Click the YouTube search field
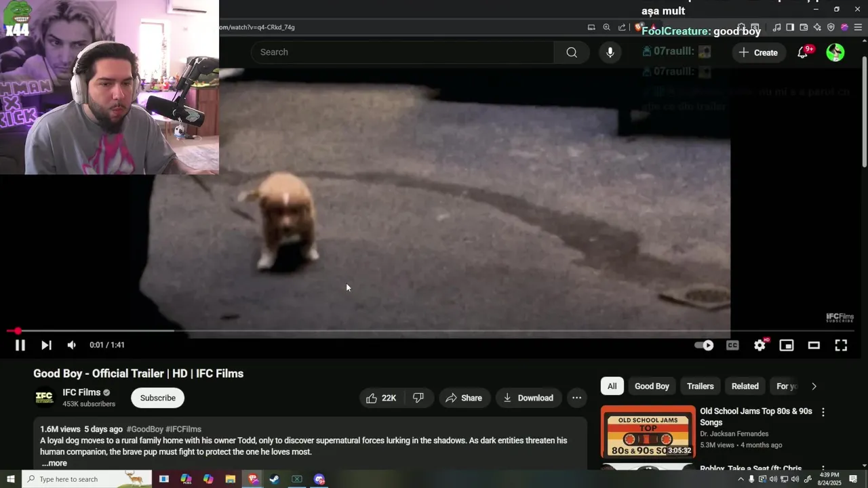Screen dimensions: 868x488 pos(403,52)
